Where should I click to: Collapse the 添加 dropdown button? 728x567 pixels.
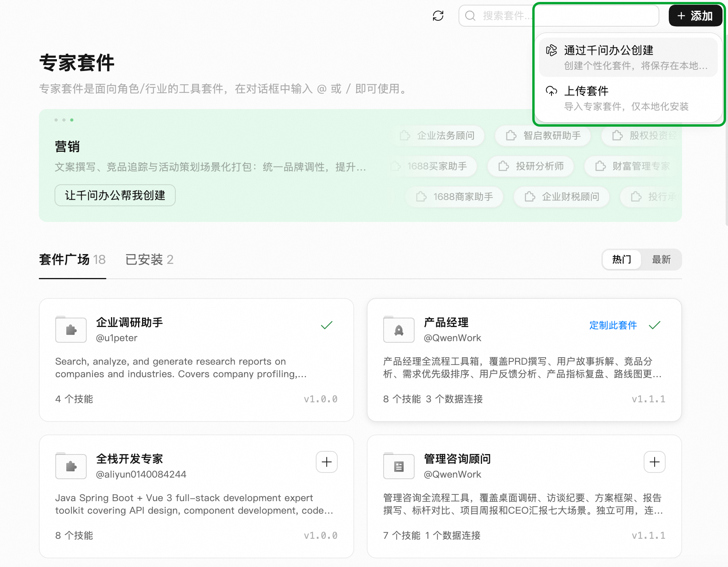click(x=695, y=16)
